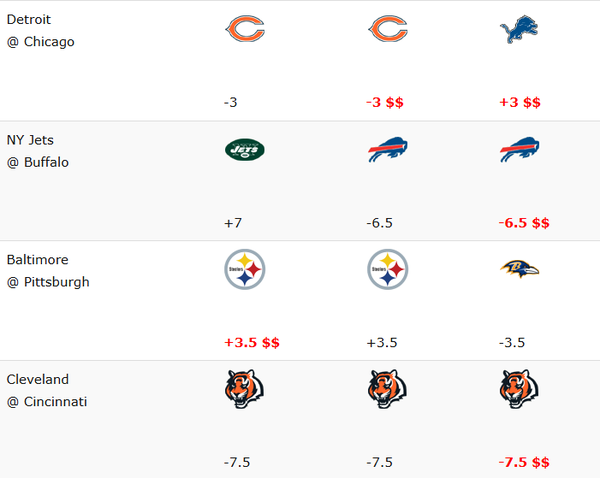This screenshot has width=600, height=478.
Task: Click the Detroit @ Chicago matchup text
Action: [x=40, y=31]
